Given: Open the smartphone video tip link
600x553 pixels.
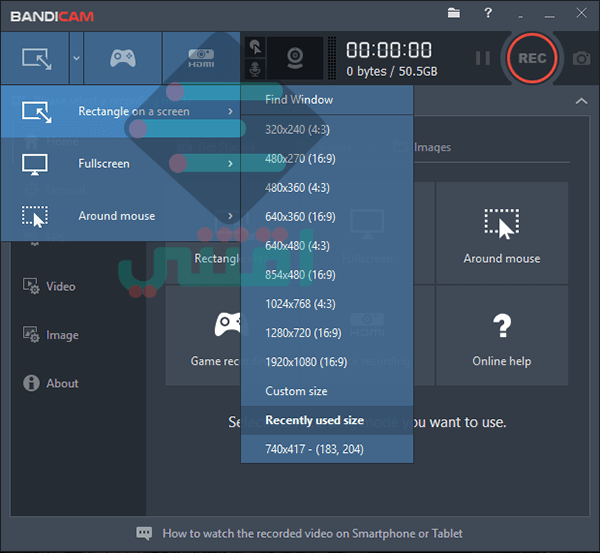Looking at the screenshot, I should tap(313, 533).
